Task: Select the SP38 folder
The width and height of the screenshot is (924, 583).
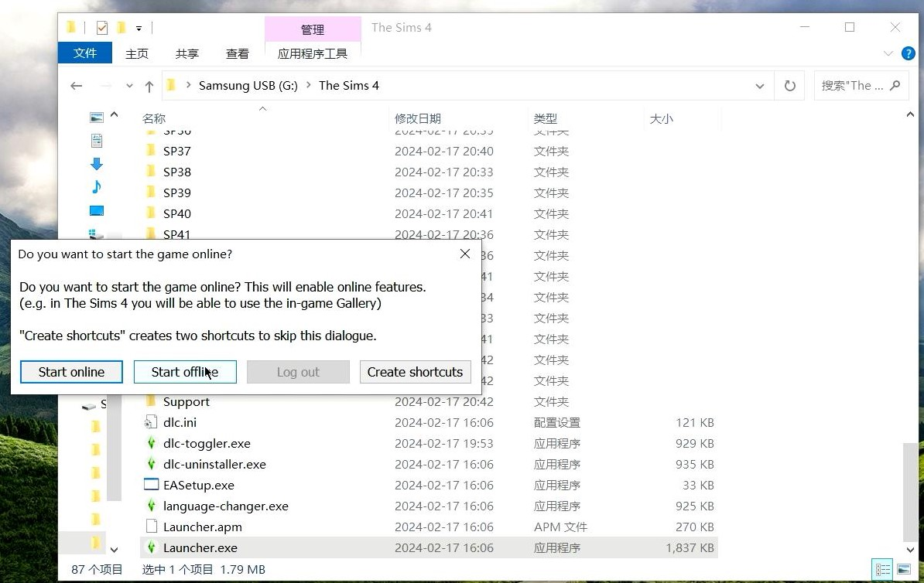Action: (x=176, y=172)
